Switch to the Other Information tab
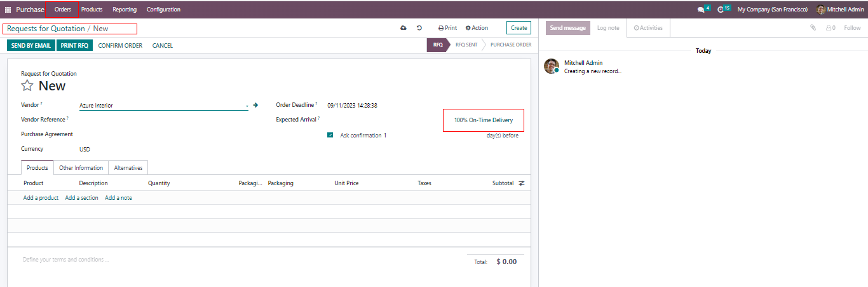 coord(81,168)
